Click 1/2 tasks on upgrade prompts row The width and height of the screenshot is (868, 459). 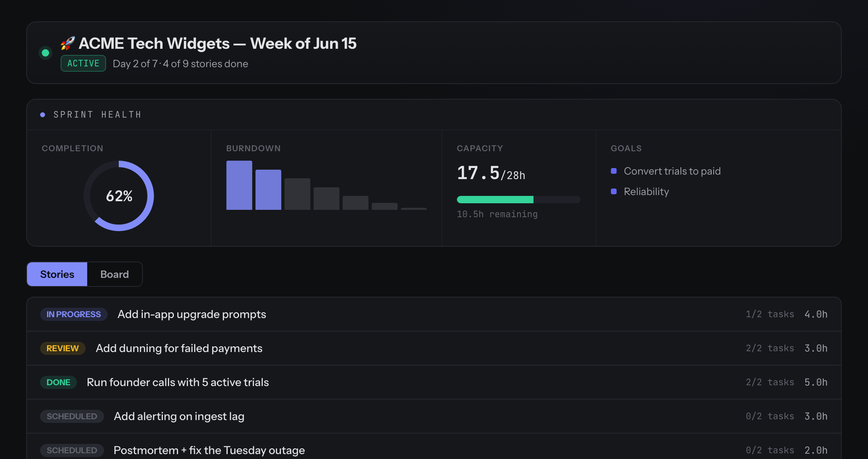click(770, 314)
